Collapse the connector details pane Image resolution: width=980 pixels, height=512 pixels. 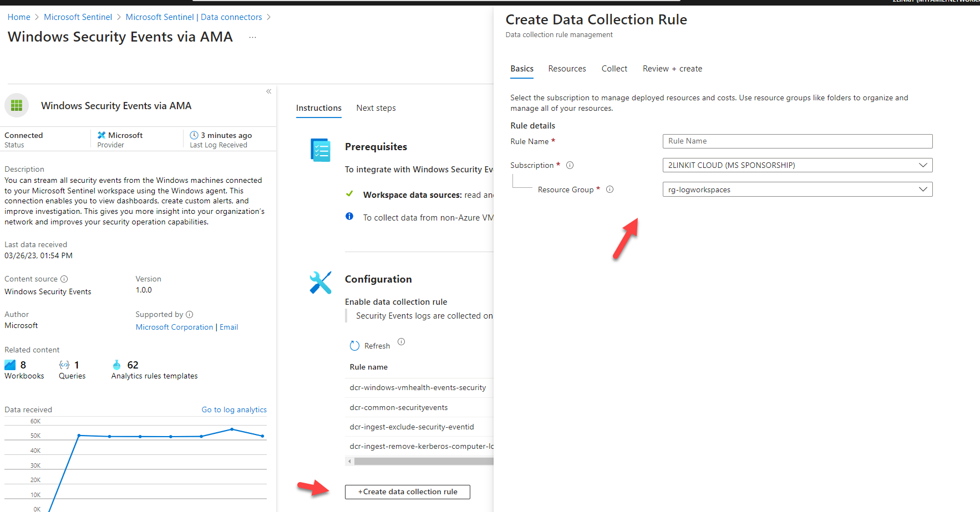[268, 91]
